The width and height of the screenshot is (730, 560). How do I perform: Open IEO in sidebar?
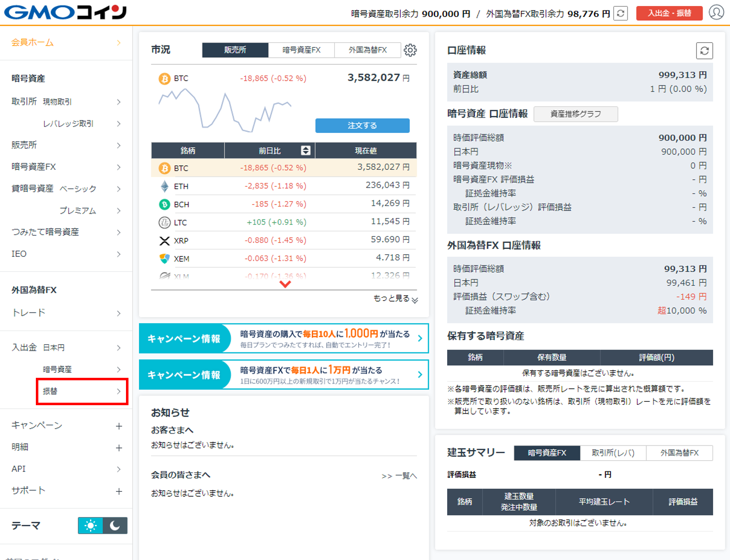click(66, 254)
